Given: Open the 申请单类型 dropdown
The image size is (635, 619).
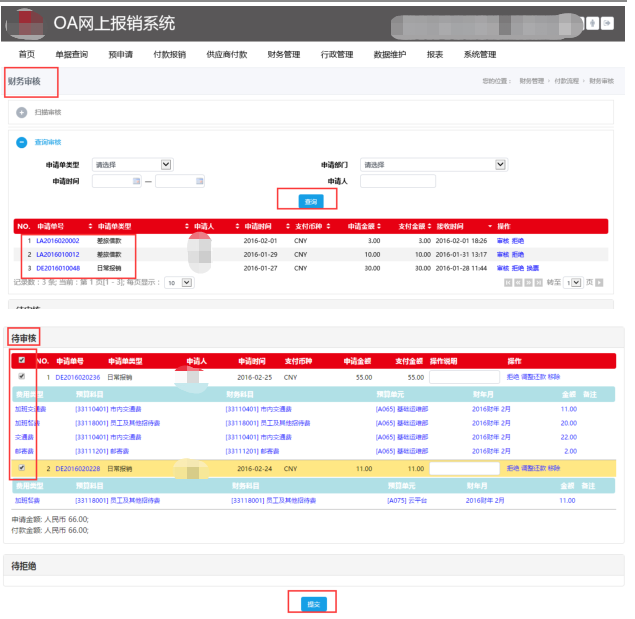Looking at the screenshot, I should point(166,165).
